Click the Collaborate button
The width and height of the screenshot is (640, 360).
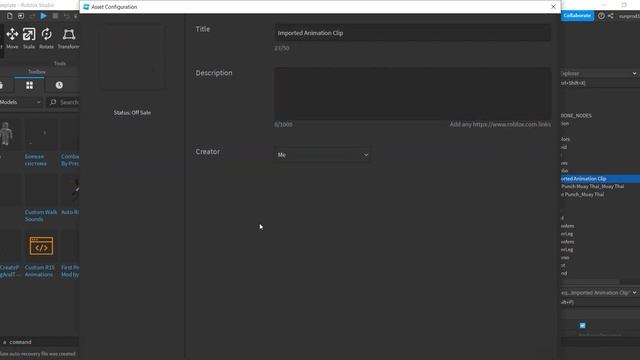point(577,16)
